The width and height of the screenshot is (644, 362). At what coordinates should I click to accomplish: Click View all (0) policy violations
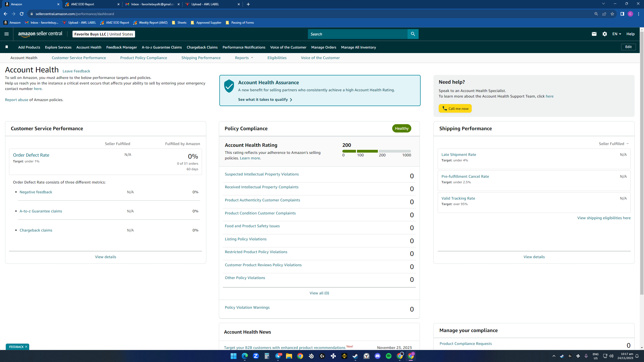tap(319, 293)
